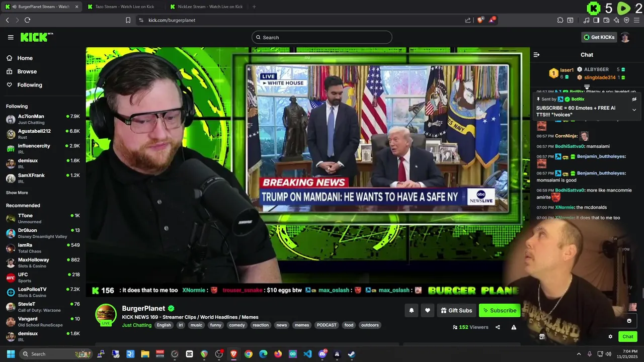Open the Brave Wallet icon

coord(606,20)
